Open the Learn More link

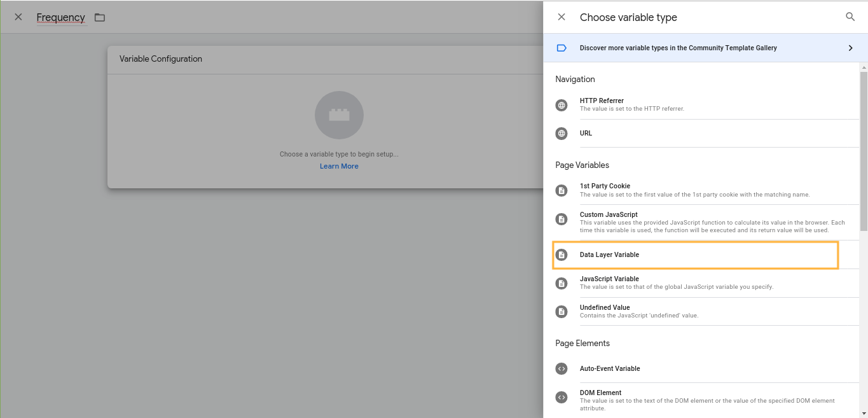click(x=339, y=166)
